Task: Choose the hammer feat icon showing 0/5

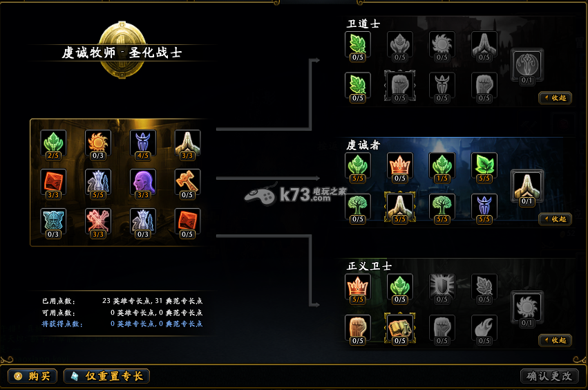Action: [x=187, y=184]
